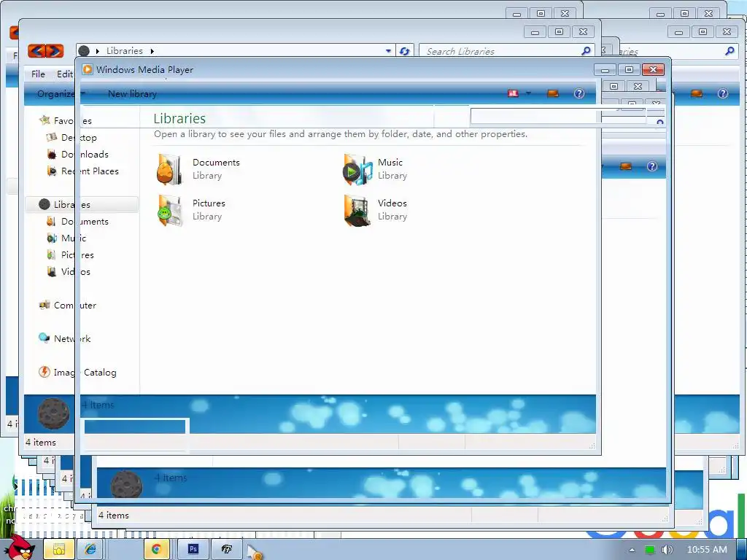The width and height of the screenshot is (747, 560).
Task: Click the refresh icon beside the address bar
Action: click(404, 51)
